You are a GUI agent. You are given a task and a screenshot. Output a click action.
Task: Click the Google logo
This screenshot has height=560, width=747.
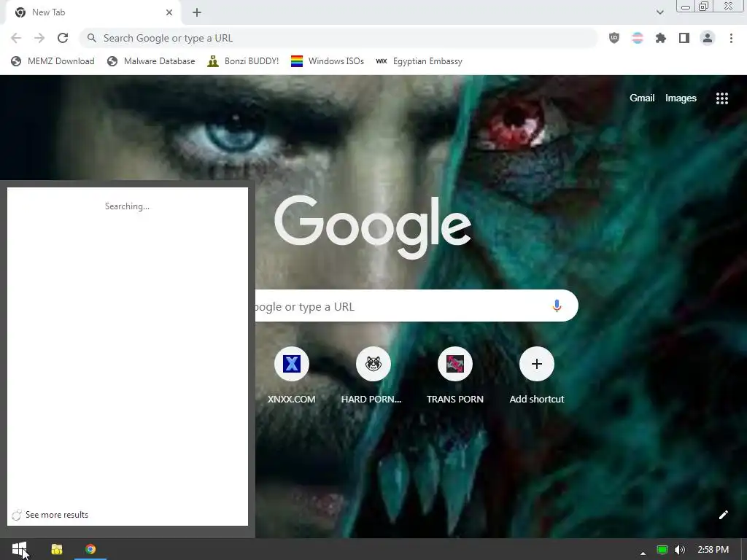[x=373, y=227]
